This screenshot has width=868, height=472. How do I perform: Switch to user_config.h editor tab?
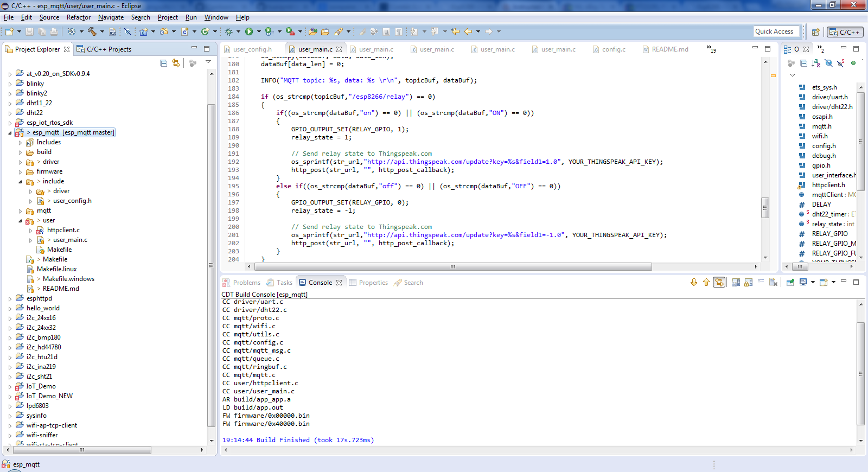pyautogui.click(x=248, y=49)
